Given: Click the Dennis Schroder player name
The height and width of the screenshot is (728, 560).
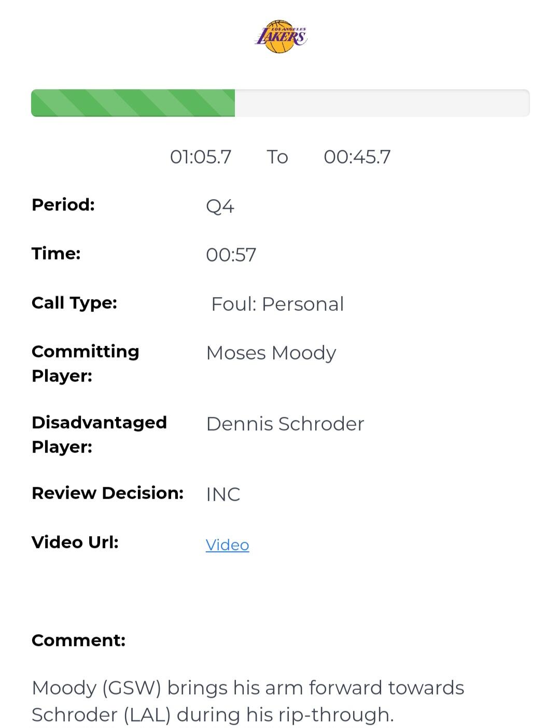Looking at the screenshot, I should pyautogui.click(x=285, y=424).
